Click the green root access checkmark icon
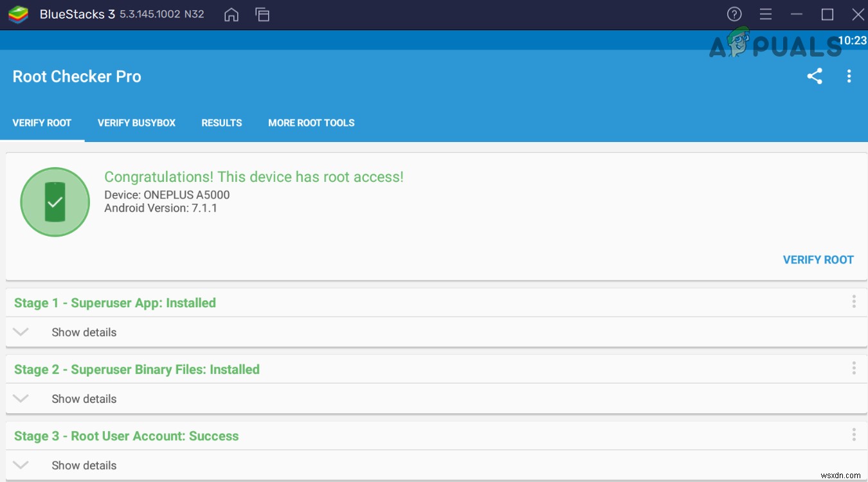Screen dimensions: 868x482 [x=55, y=201]
